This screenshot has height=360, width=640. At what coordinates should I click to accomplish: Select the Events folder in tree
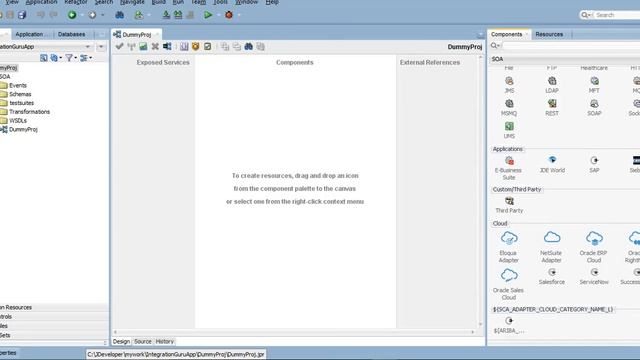pos(18,85)
